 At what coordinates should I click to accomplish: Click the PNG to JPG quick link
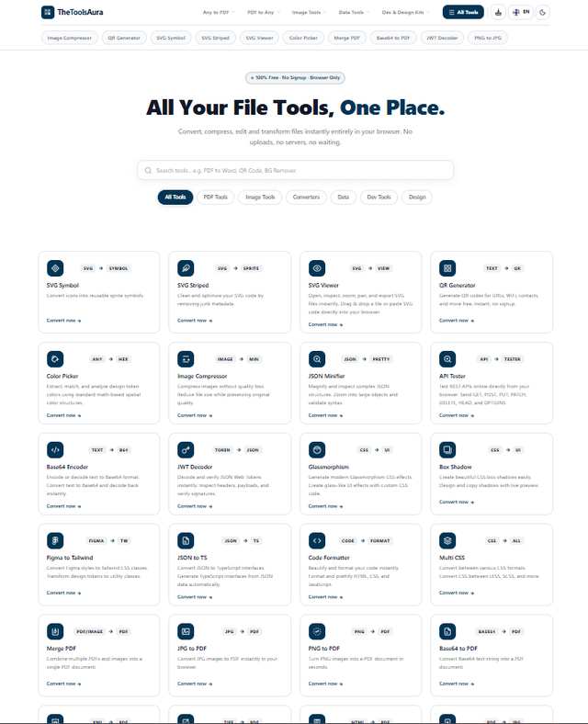click(488, 38)
